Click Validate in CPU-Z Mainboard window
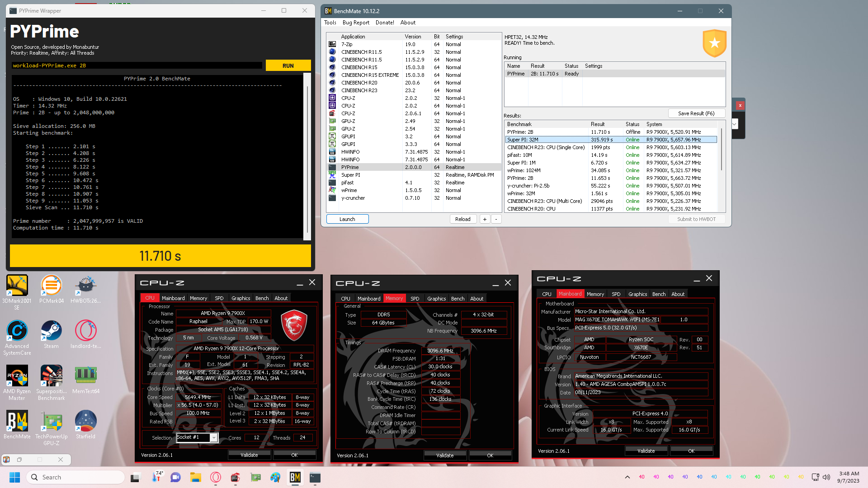 [x=646, y=451]
